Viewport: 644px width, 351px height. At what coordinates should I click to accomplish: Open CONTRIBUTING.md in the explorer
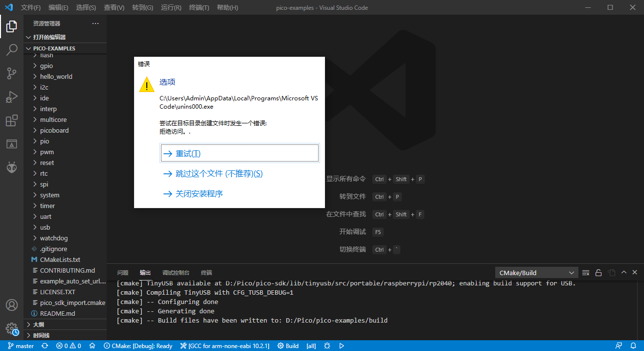point(65,270)
